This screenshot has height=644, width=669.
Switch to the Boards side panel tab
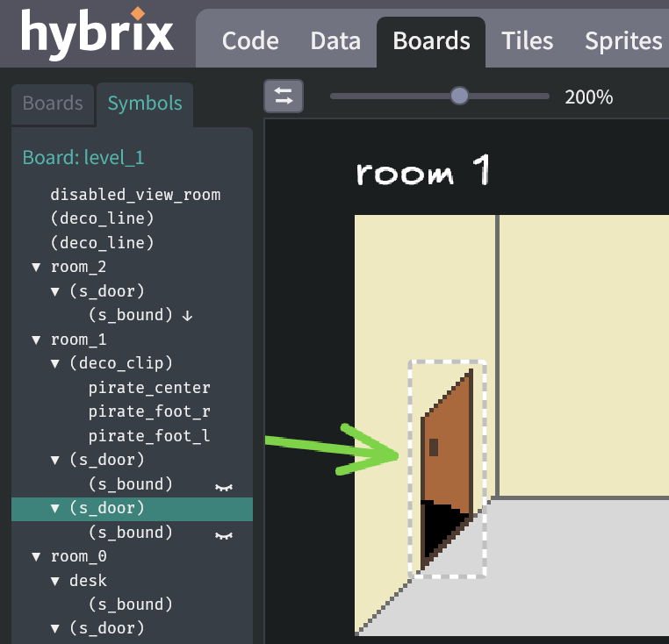point(53,104)
